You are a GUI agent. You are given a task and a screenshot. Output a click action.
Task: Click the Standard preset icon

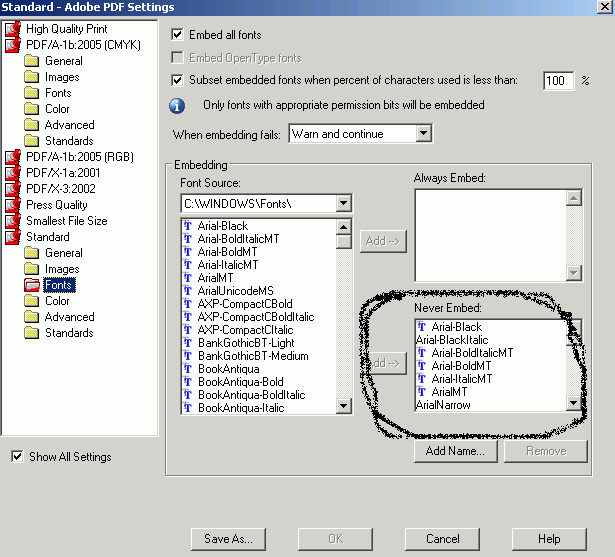click(x=13, y=237)
